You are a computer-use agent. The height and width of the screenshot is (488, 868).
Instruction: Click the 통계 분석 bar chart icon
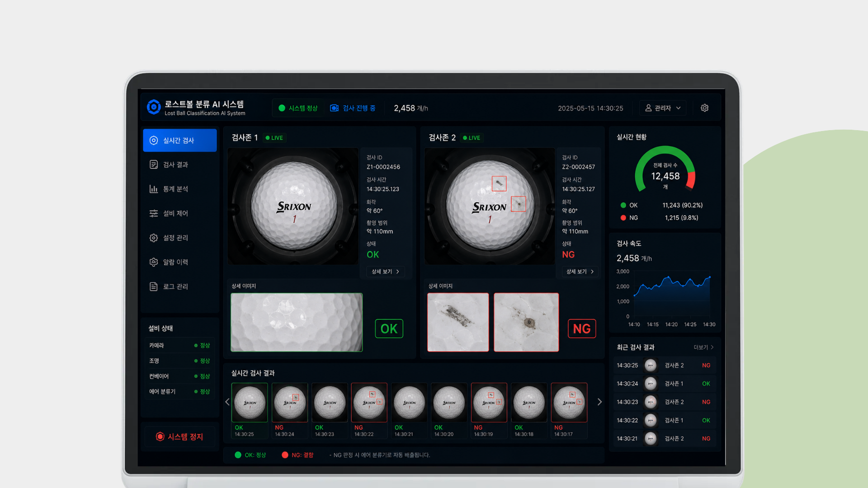154,189
